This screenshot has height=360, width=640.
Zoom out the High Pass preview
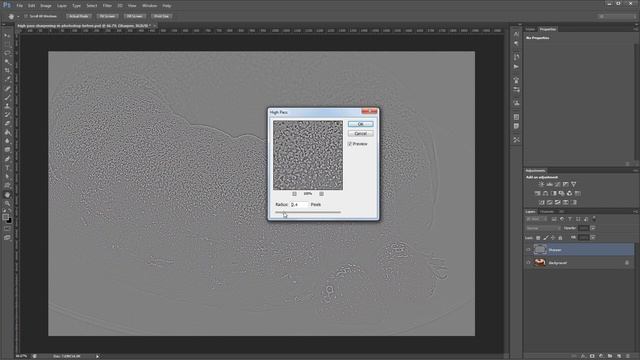(294, 194)
